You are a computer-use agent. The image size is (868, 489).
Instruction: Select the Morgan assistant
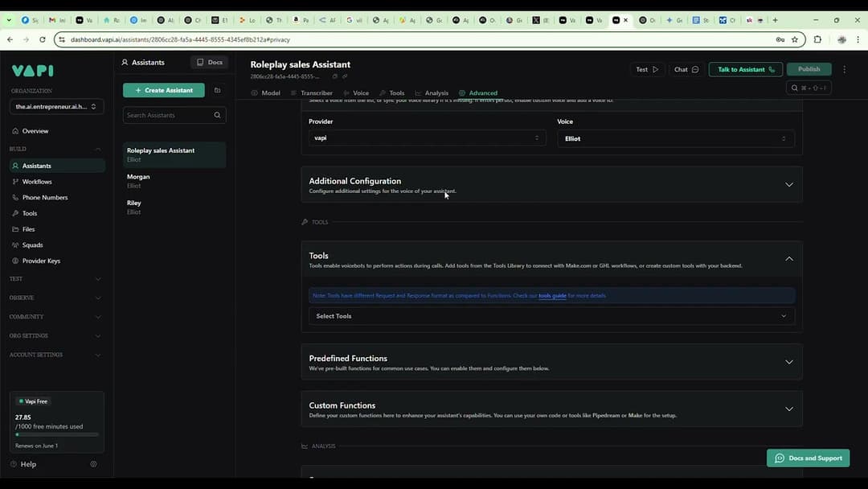pos(174,181)
